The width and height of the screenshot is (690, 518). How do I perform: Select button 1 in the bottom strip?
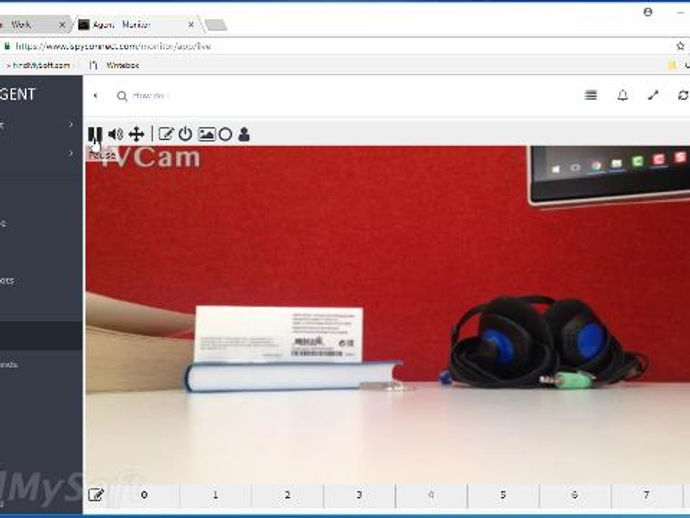point(216,495)
